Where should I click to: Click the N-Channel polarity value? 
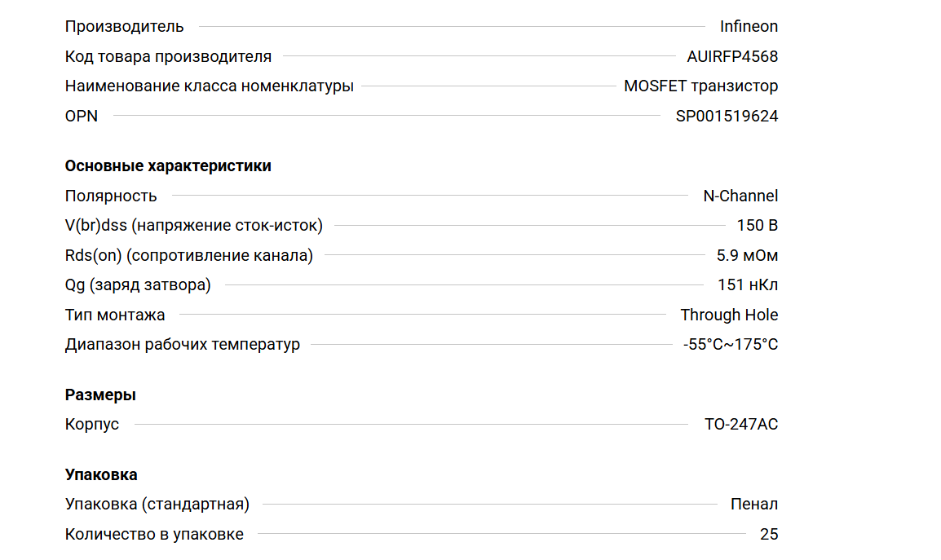tap(740, 196)
